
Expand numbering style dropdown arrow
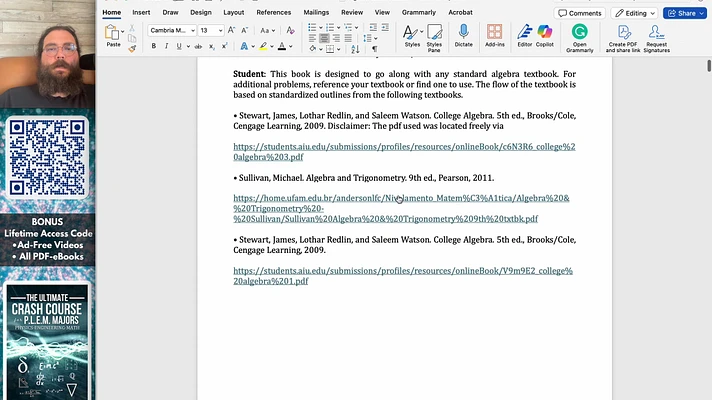tap(338, 28)
